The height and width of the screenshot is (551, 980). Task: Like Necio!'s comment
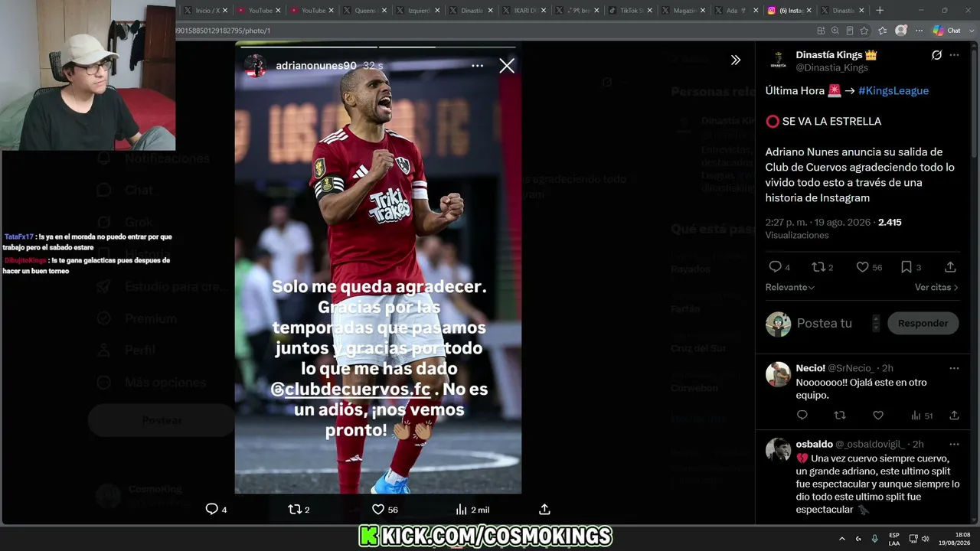pyautogui.click(x=878, y=416)
